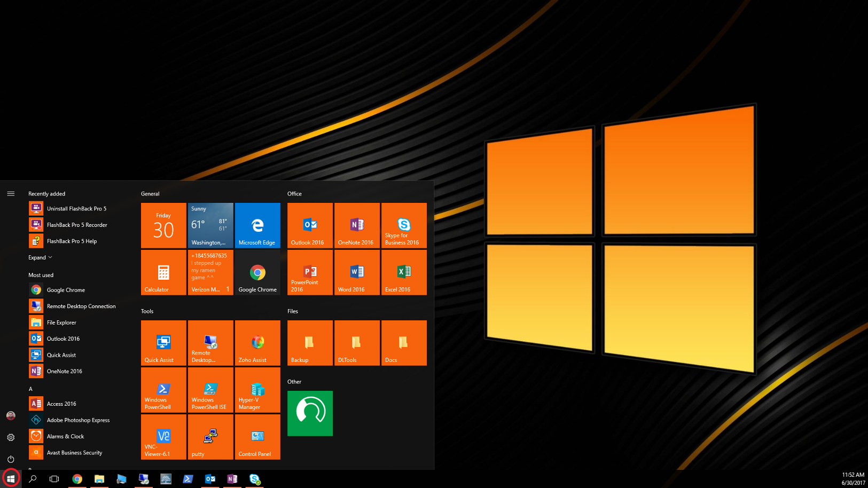Image resolution: width=868 pixels, height=488 pixels.
Task: Open the putty tile
Action: (x=210, y=437)
